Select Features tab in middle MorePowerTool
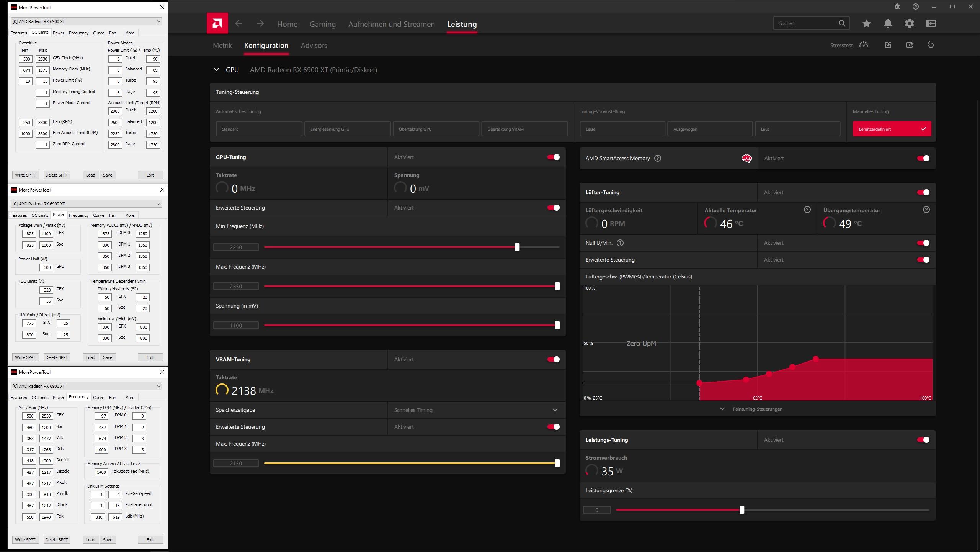Screen dimensions: 980x552 pos(18,215)
